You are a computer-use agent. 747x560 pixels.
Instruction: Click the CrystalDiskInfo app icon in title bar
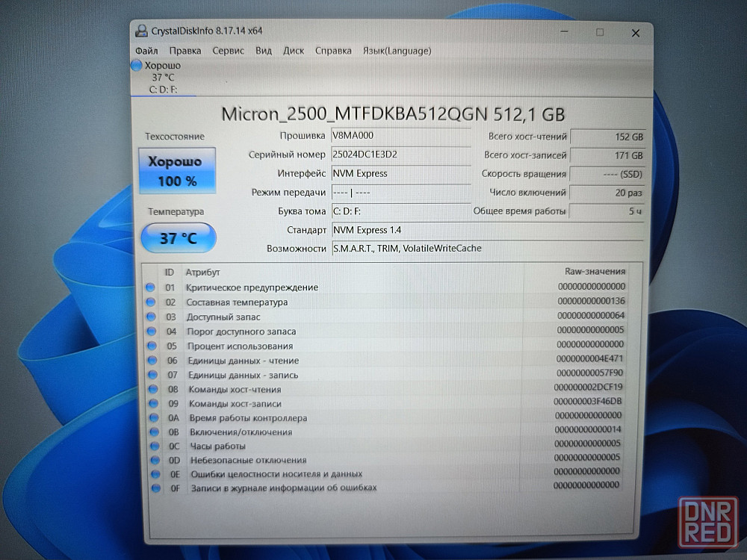coord(141,31)
